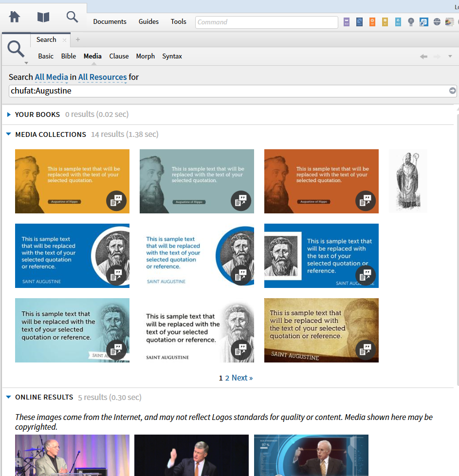
Task: Collapse the ONLINE RESULTS section
Action: (8, 397)
